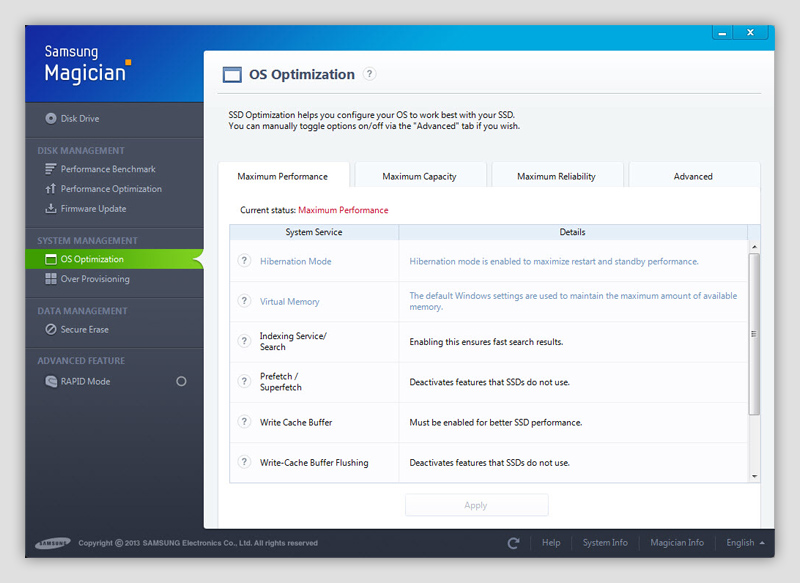The height and width of the screenshot is (583, 800).
Task: Select the Write Cache Buffer row label
Action: [x=296, y=422]
